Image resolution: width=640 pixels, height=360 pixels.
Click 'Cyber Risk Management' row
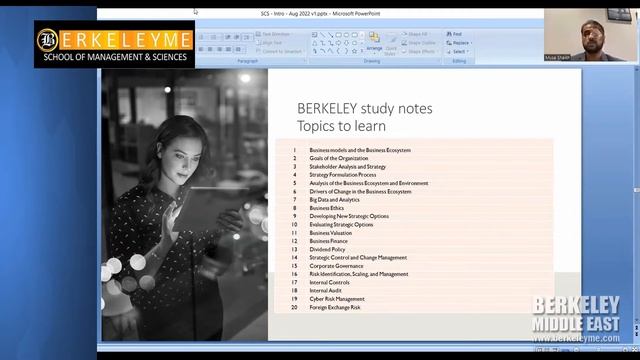[337, 299]
